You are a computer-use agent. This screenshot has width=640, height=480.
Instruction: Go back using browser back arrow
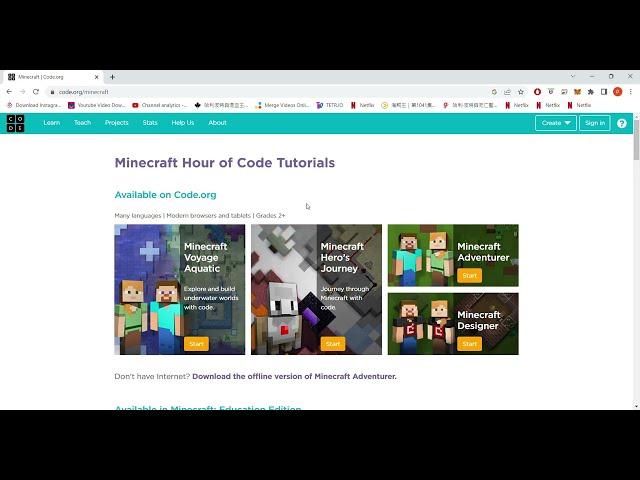tap(9, 92)
